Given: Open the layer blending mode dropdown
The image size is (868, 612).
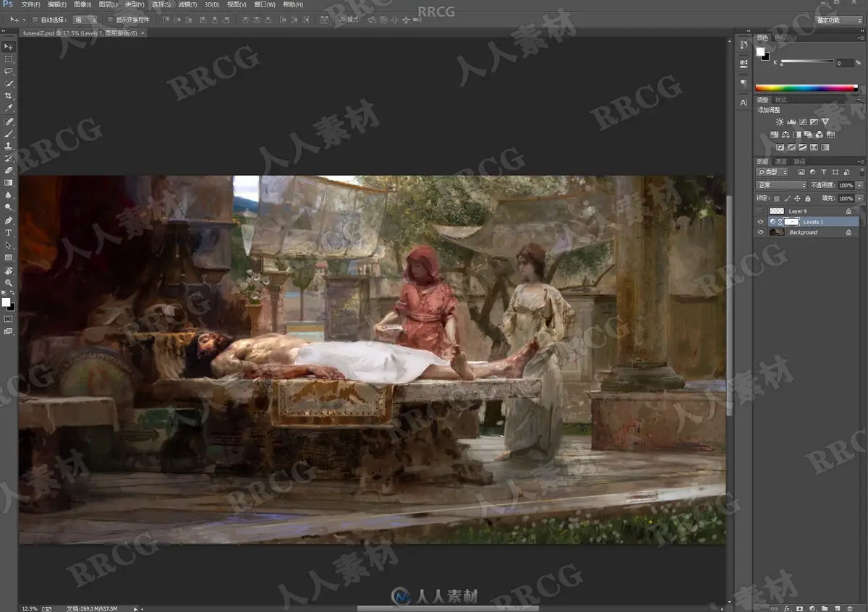Looking at the screenshot, I should click(x=782, y=185).
